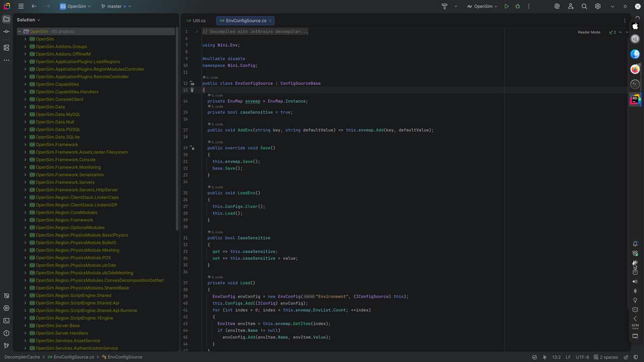Change UTF-8 file encoding in status bar
The image size is (644, 362).
[x=582, y=357]
